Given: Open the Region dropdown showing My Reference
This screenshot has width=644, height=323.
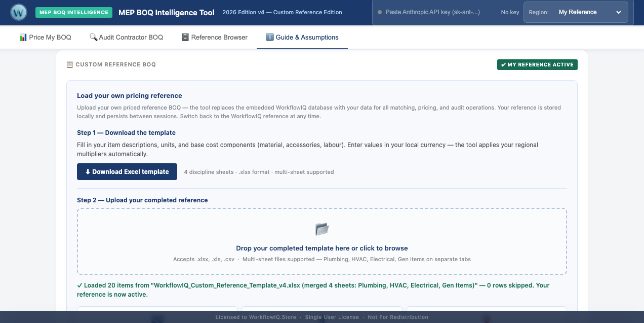Looking at the screenshot, I should [x=576, y=12].
